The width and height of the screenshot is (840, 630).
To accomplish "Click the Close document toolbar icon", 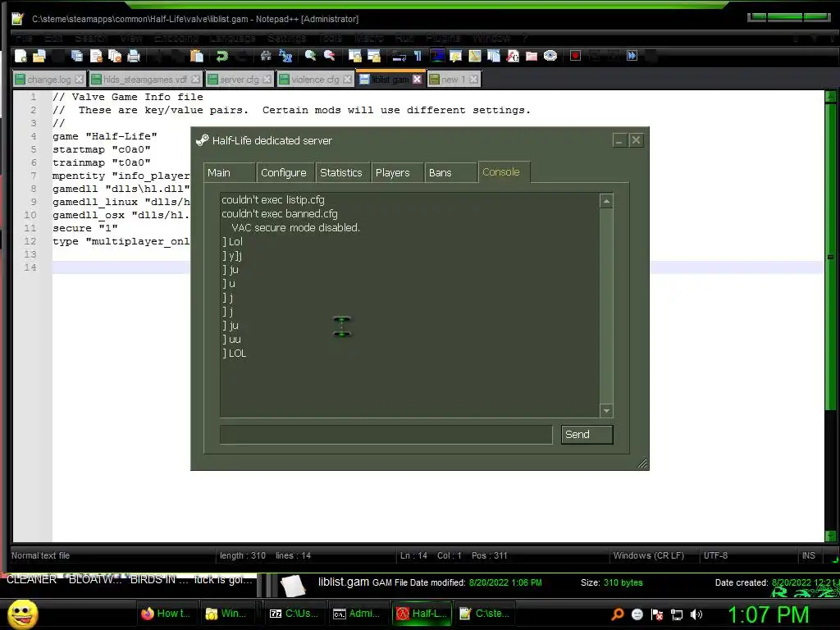I will (x=96, y=56).
